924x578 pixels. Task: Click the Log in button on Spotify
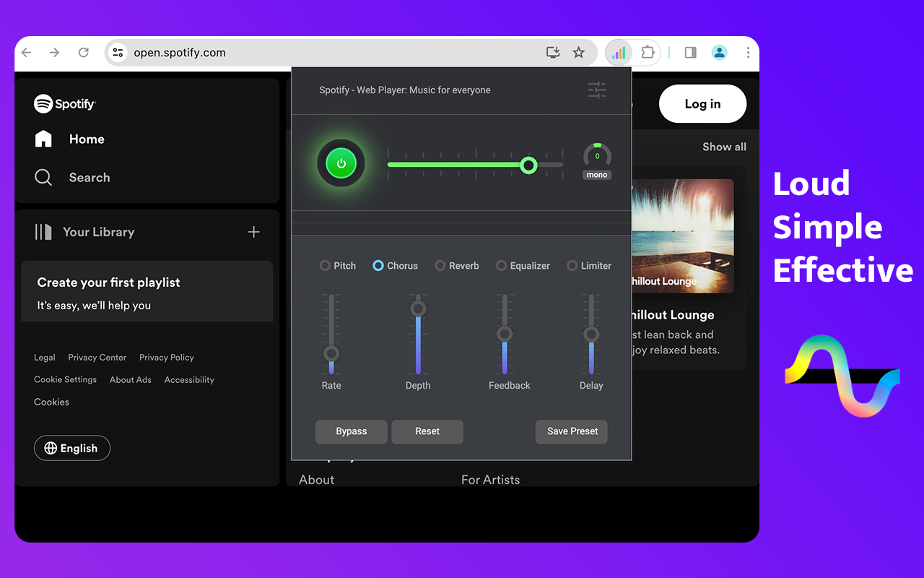pyautogui.click(x=702, y=104)
